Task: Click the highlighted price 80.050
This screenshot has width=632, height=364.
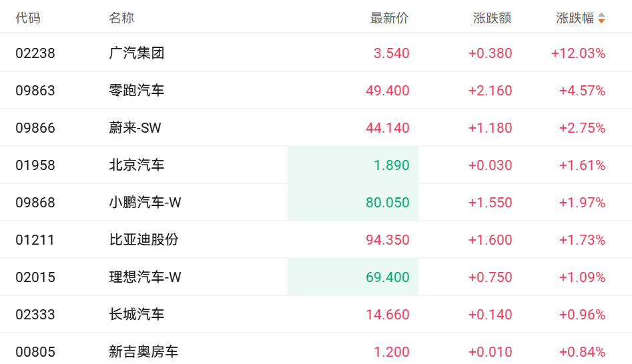Action: (x=387, y=203)
